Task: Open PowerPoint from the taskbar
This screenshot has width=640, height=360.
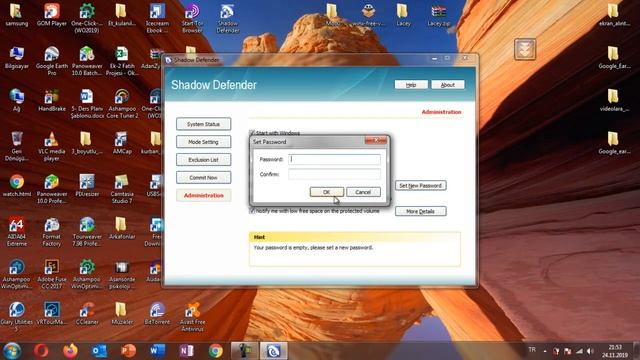Action: (x=128, y=351)
